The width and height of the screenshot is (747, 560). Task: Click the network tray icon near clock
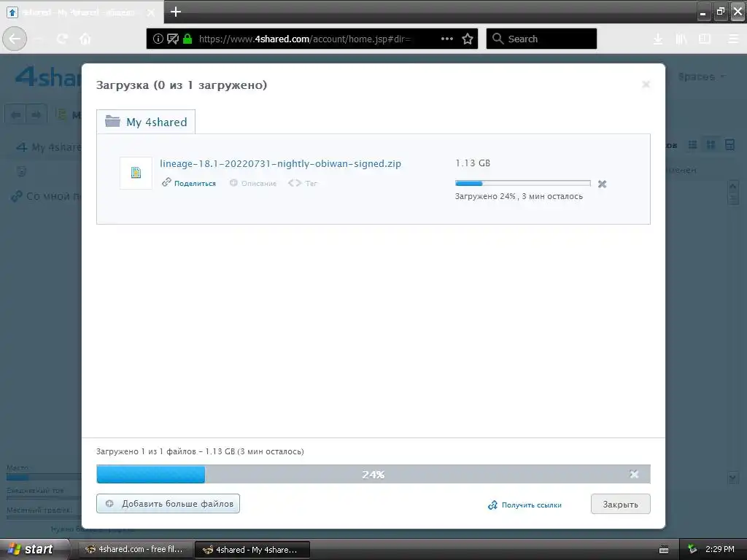pos(692,549)
